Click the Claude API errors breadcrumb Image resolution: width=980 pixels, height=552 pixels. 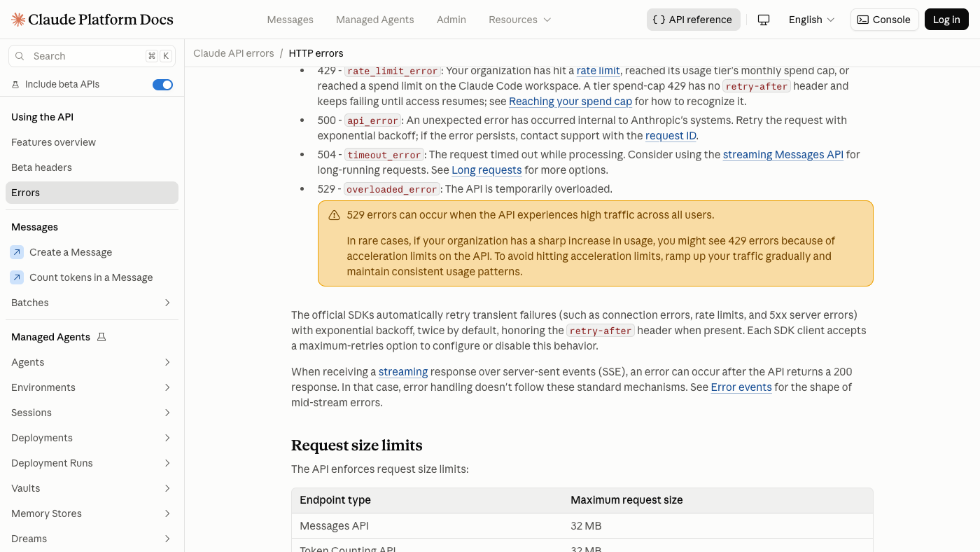tap(234, 53)
